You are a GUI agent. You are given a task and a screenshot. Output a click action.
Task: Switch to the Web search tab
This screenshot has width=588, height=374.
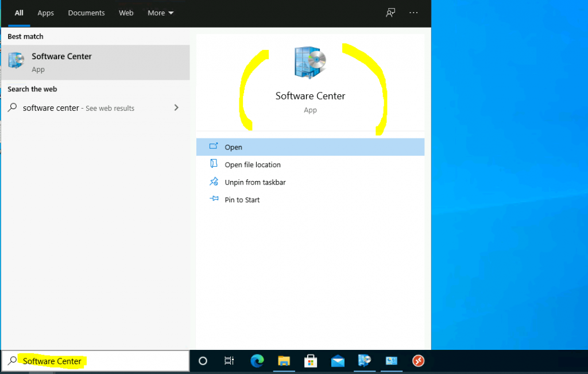[x=126, y=13]
